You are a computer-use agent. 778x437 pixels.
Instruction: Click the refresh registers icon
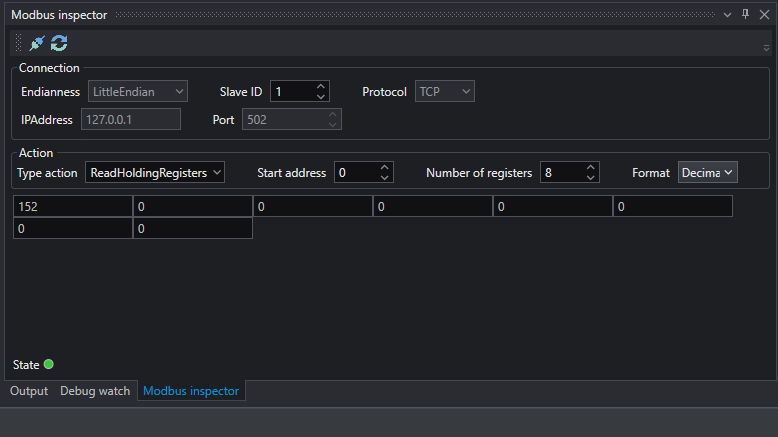59,43
